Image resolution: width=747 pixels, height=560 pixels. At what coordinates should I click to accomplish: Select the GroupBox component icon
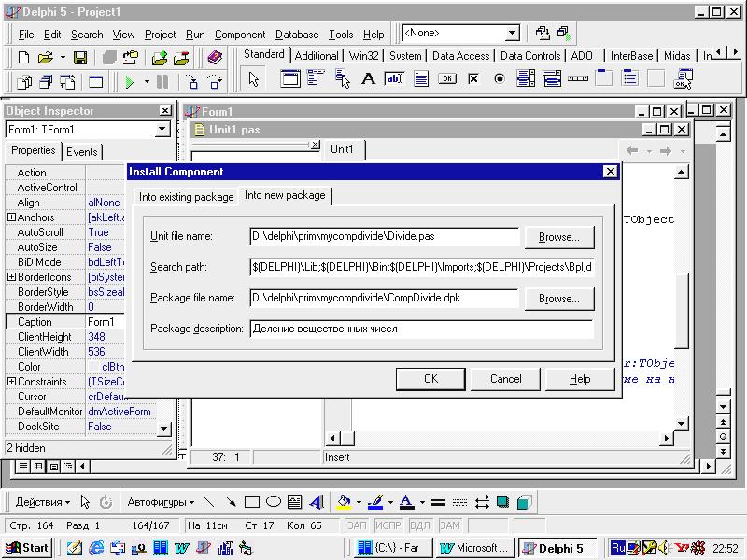604,78
